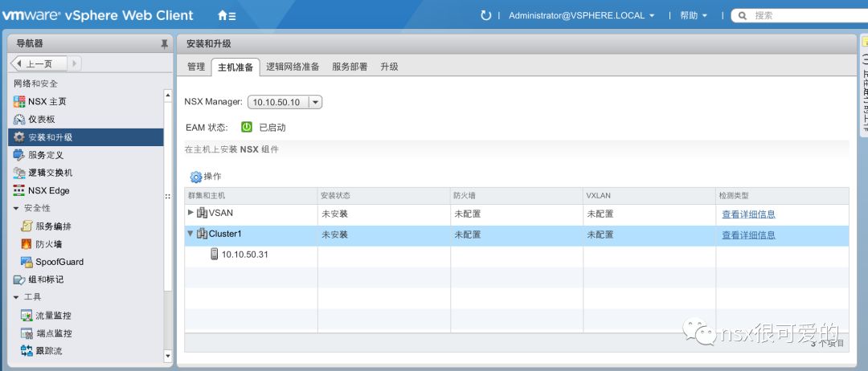
Task: Click the host icon for 10.10.50.31
Action: 215,255
